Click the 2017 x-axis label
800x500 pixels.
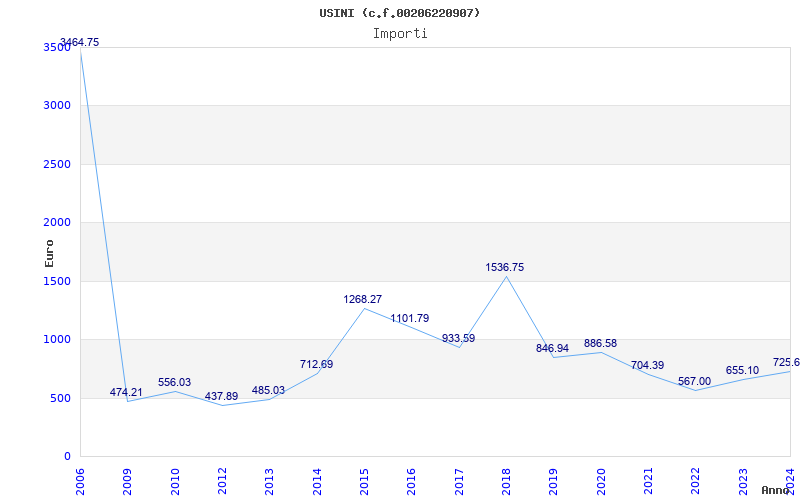(x=459, y=482)
